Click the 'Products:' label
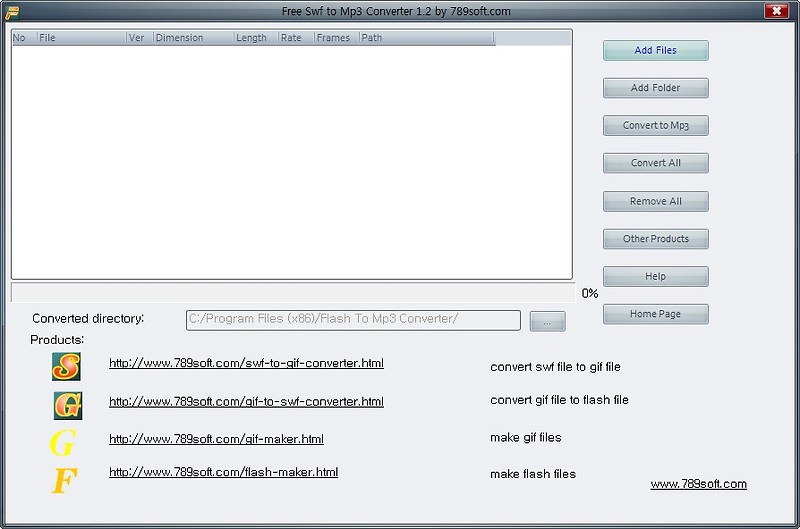Screen dimensions: 800x529 pos(57,340)
